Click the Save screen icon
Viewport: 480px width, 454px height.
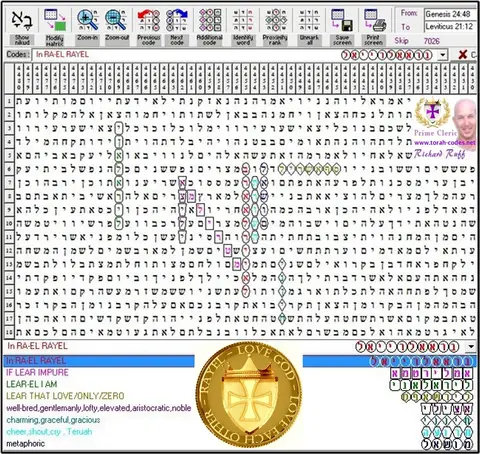tap(342, 20)
